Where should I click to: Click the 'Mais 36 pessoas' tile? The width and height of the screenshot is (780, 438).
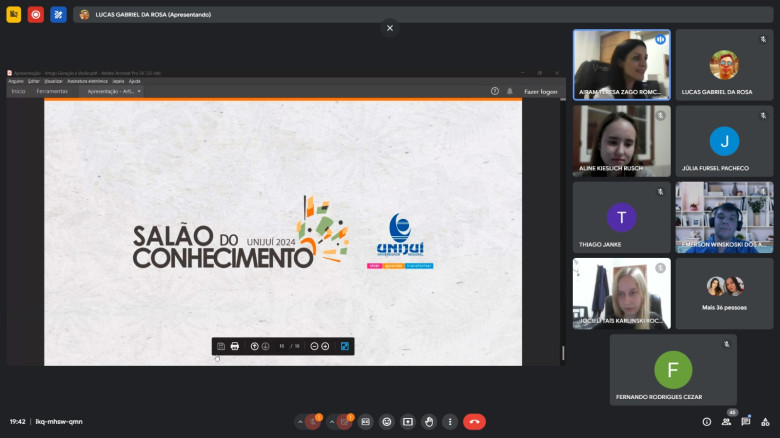(x=724, y=293)
